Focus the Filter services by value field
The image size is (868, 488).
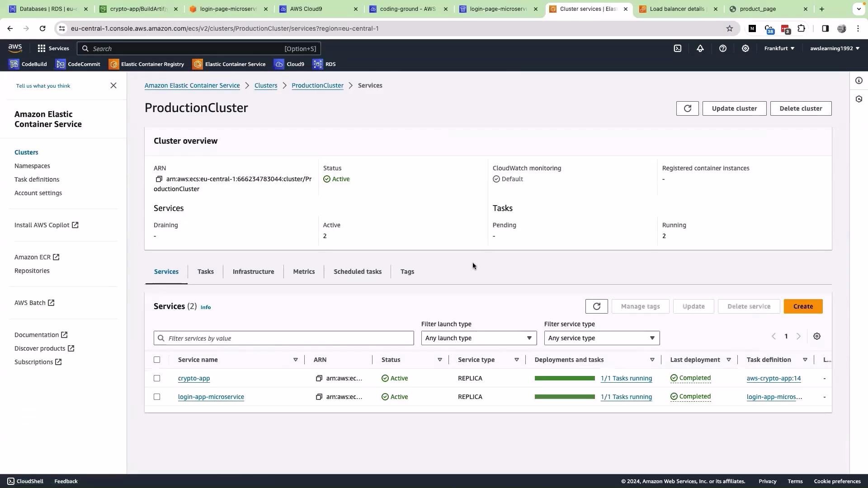[284, 338]
